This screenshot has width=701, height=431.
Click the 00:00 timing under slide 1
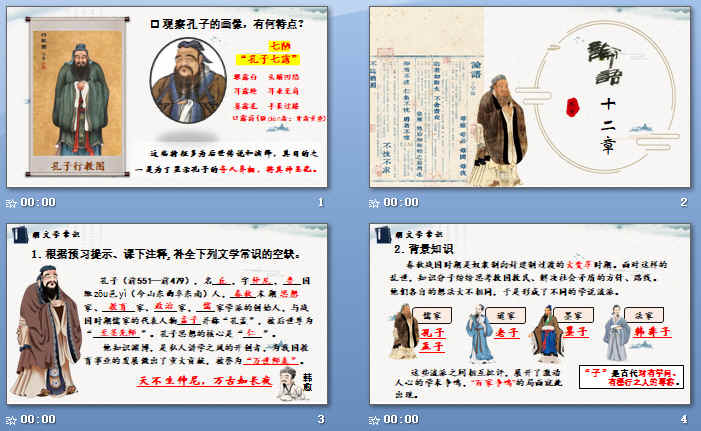38,202
